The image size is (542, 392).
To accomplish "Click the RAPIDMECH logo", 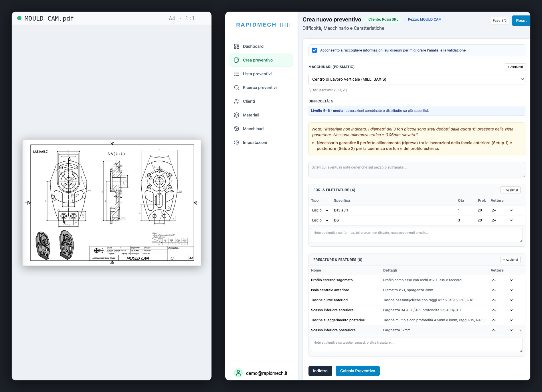I will 264,25.
